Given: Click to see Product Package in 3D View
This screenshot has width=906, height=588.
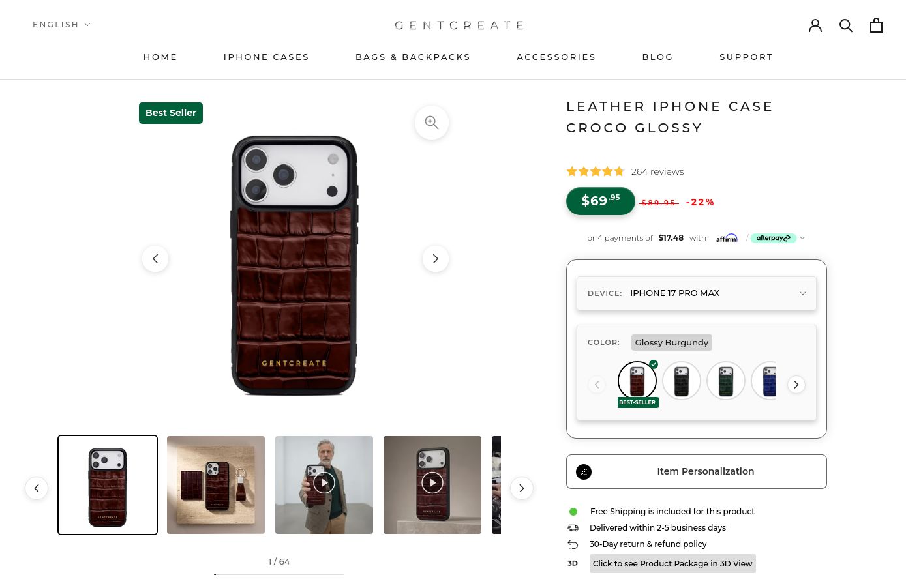Looking at the screenshot, I should click(672, 564).
